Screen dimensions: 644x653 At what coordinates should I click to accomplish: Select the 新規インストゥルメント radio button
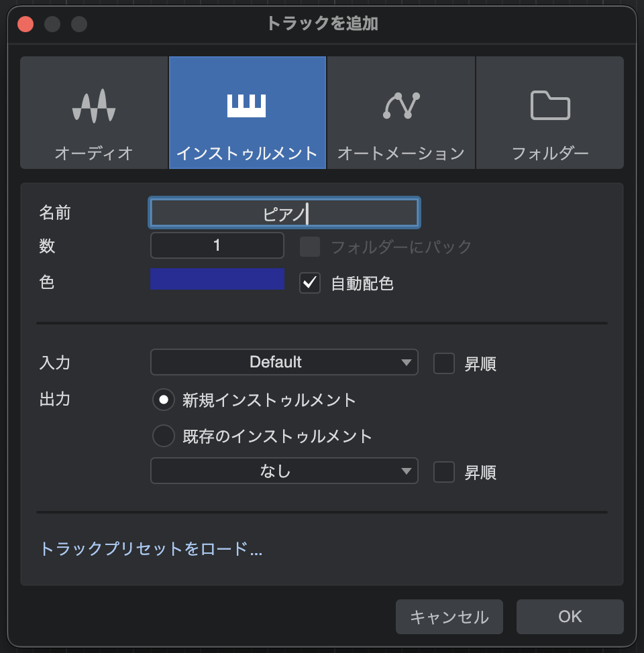pyautogui.click(x=163, y=400)
